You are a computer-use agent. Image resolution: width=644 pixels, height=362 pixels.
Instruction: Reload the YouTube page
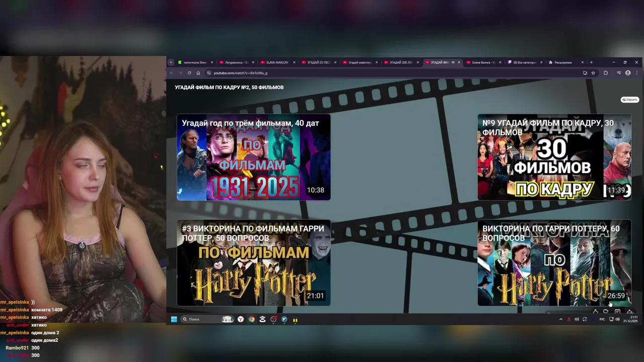[x=189, y=73]
